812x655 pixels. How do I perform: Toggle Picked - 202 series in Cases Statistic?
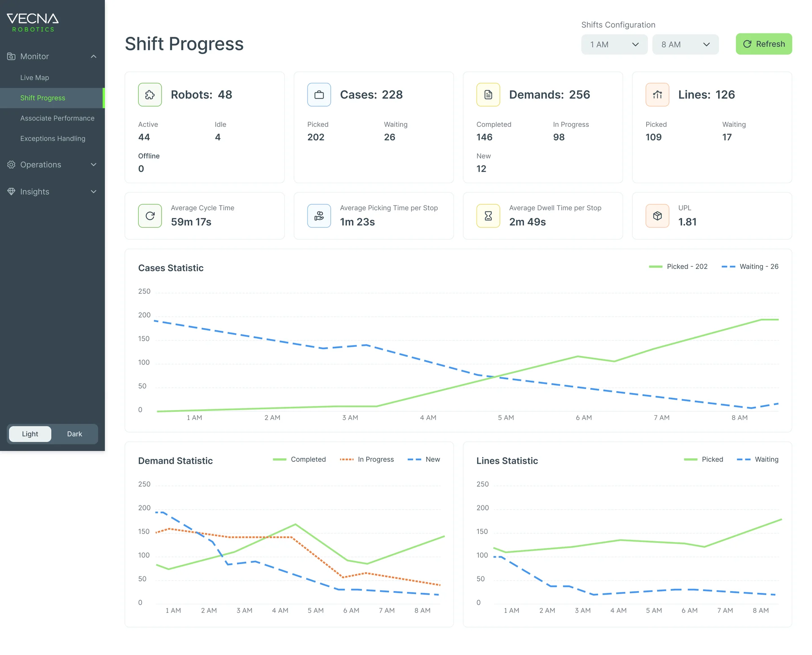(678, 266)
